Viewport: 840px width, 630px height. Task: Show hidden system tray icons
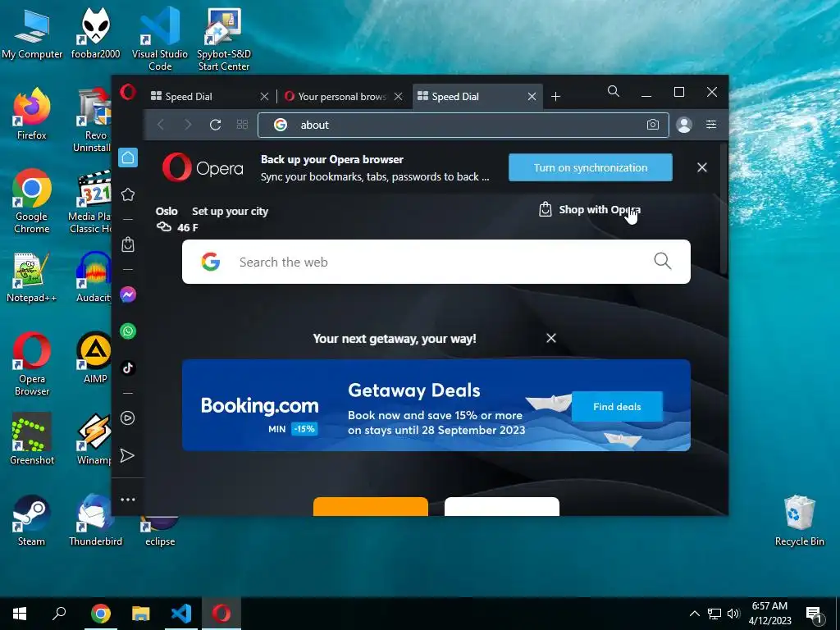[694, 614]
